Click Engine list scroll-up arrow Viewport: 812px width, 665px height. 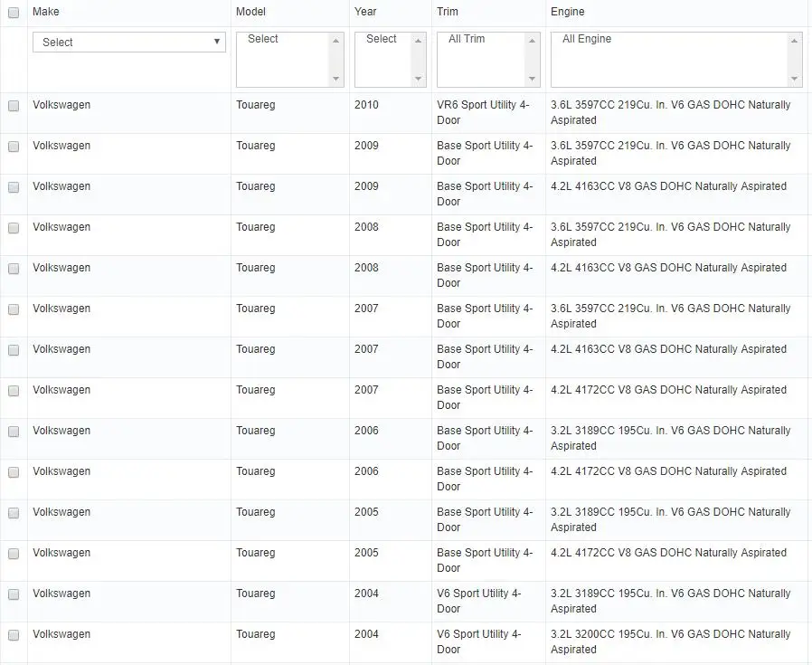795,41
